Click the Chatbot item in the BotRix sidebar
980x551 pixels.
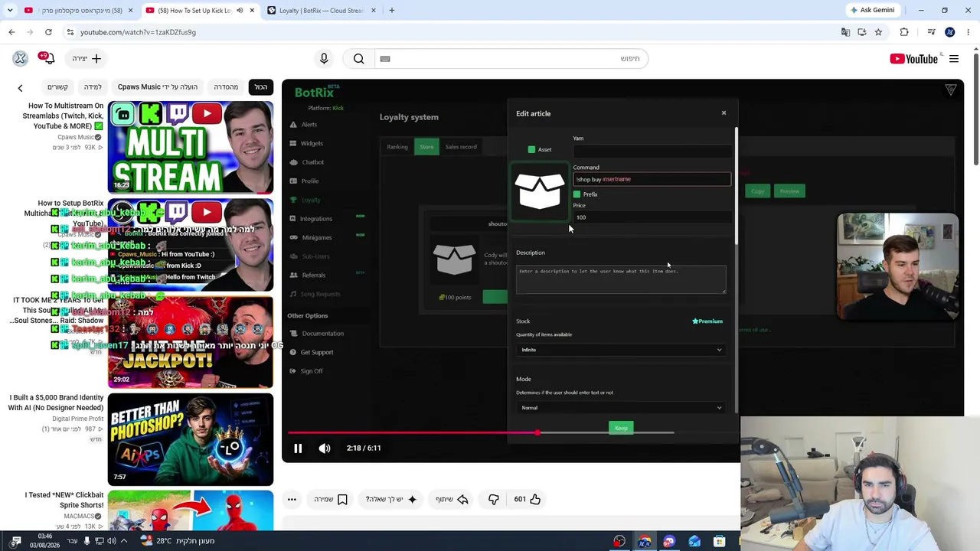[312, 162]
